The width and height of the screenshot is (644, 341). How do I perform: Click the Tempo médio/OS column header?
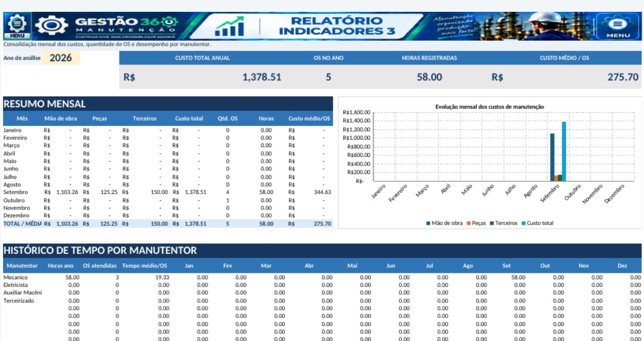tap(145, 266)
